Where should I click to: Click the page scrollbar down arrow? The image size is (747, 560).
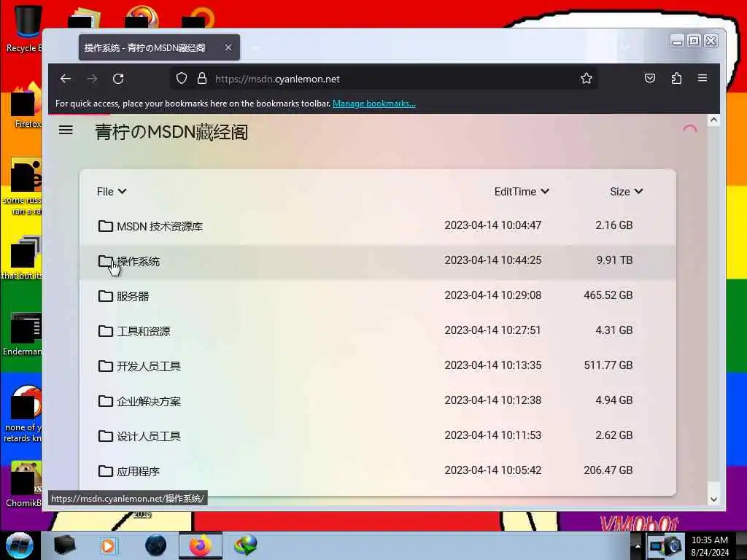713,499
